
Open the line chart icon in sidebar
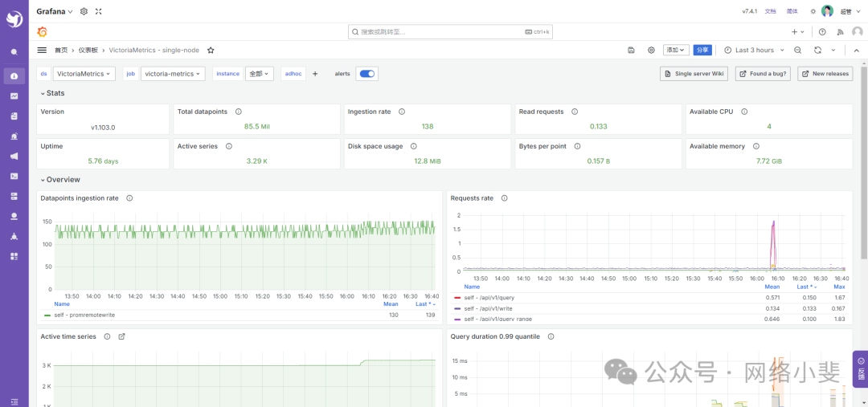tap(14, 96)
